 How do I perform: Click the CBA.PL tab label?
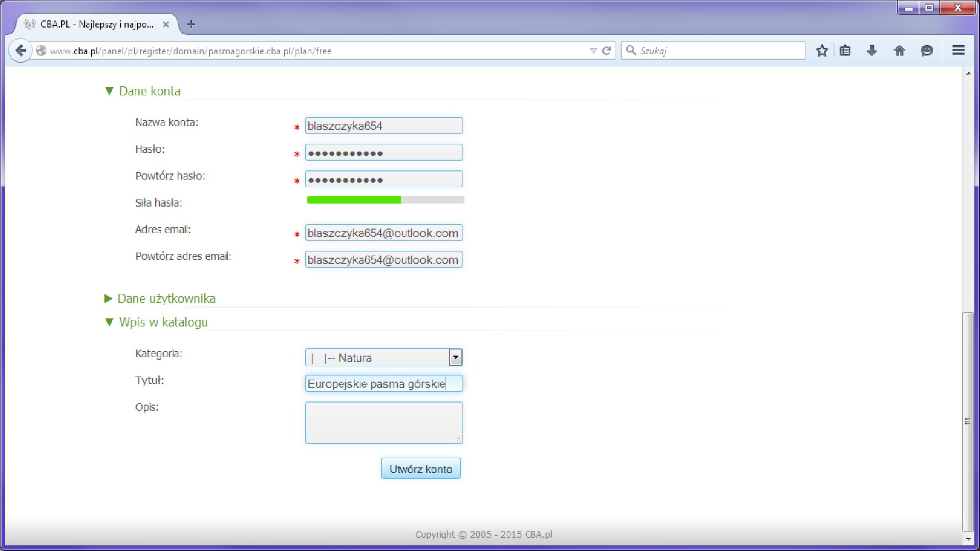click(x=96, y=24)
